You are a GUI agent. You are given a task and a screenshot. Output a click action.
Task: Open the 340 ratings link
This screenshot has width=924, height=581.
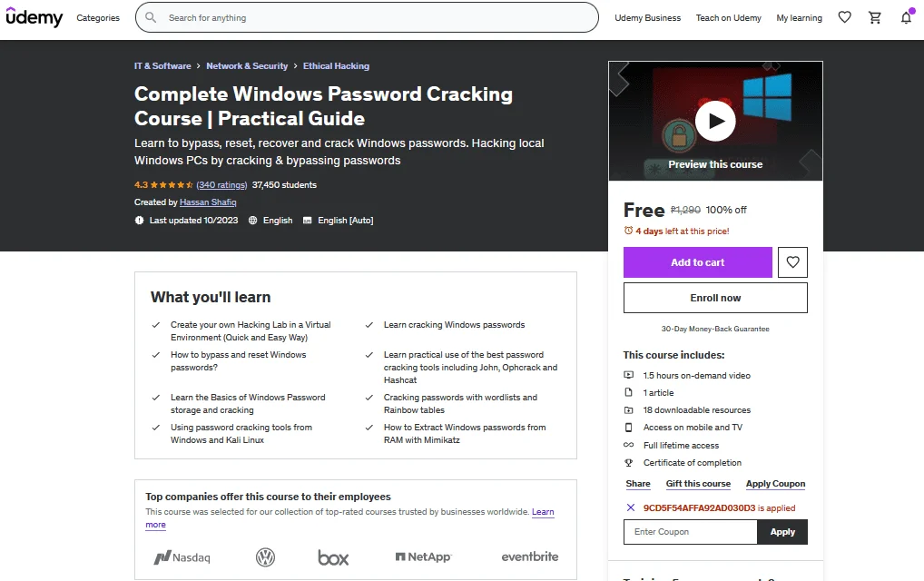[221, 185]
